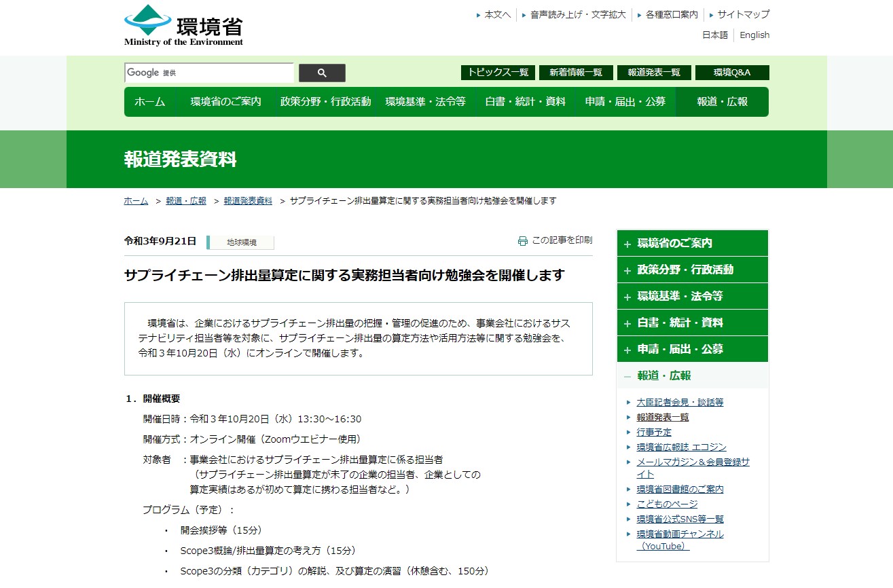Image resolution: width=893 pixels, height=588 pixels.
Task: Click the トピックス一覧 button
Action: pyautogui.click(x=497, y=72)
